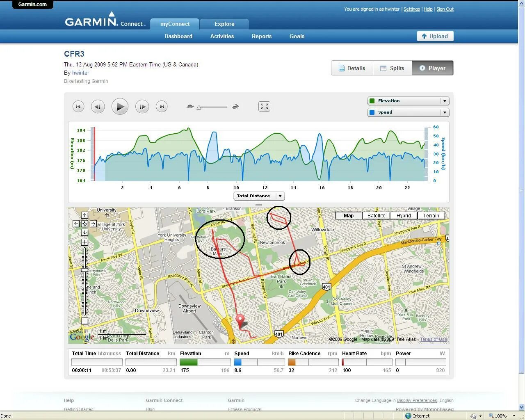Adjust the playback speed slider handle
Screen dimensions: 525x420
coord(199,107)
